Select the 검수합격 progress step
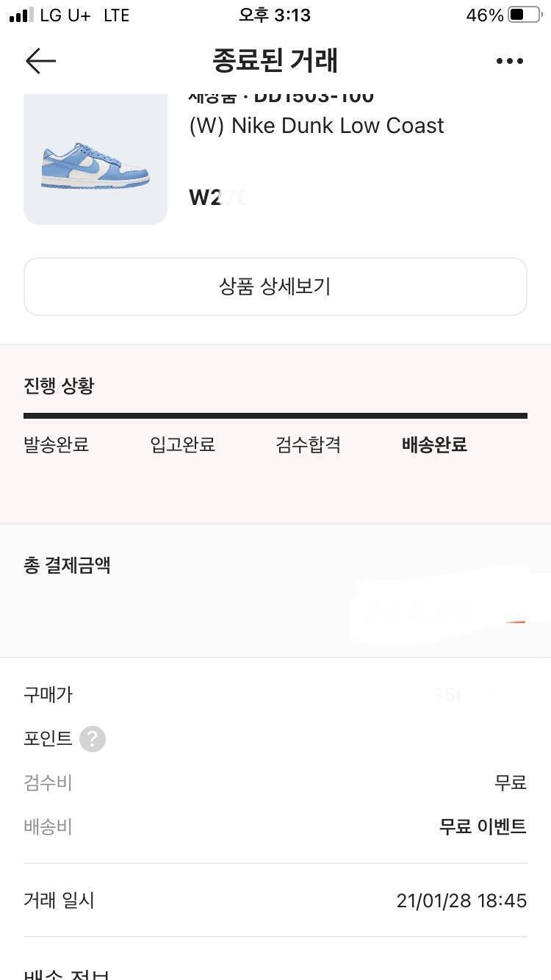Viewport: 551px width, 980px height. 308,444
